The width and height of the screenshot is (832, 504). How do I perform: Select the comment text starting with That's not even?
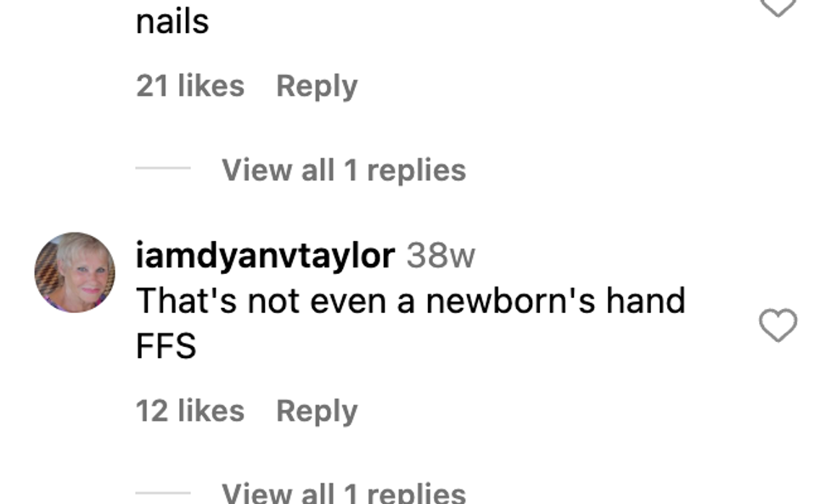[411, 323]
